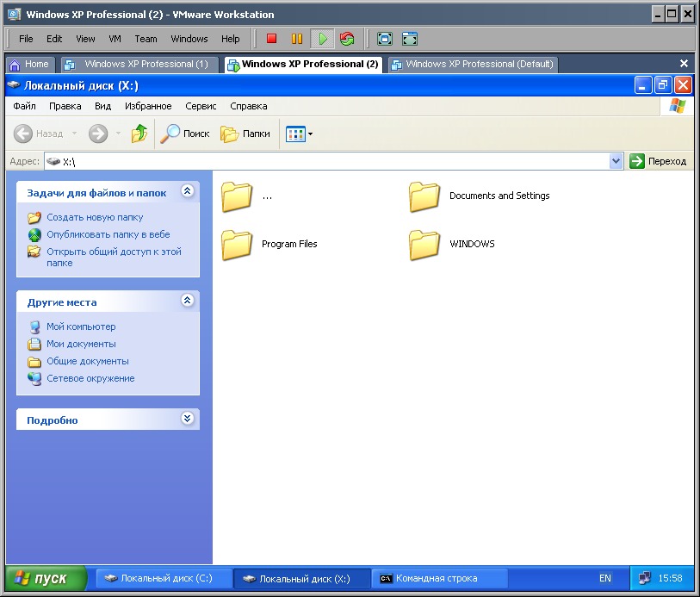Toggle the Папки folders pane button
Image resolution: width=700 pixels, height=597 pixels.
click(x=245, y=134)
